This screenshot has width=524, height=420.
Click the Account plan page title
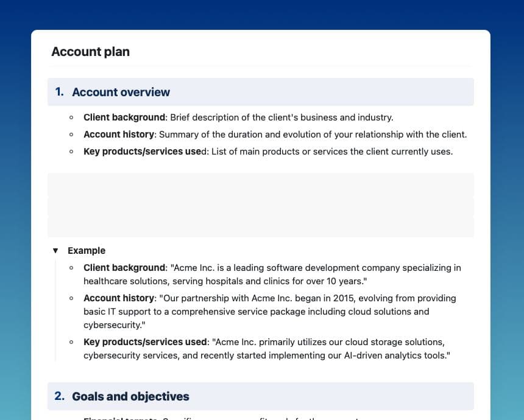pos(90,52)
